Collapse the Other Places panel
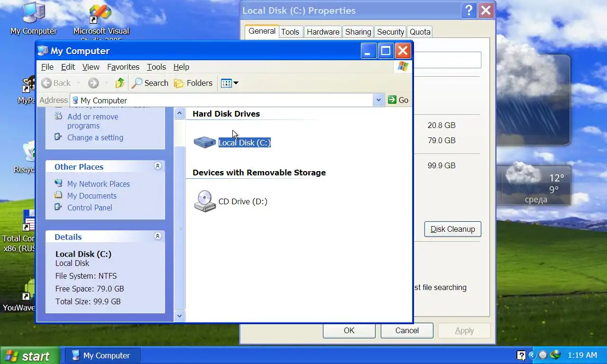This screenshot has height=364, width=607. pos(157,166)
